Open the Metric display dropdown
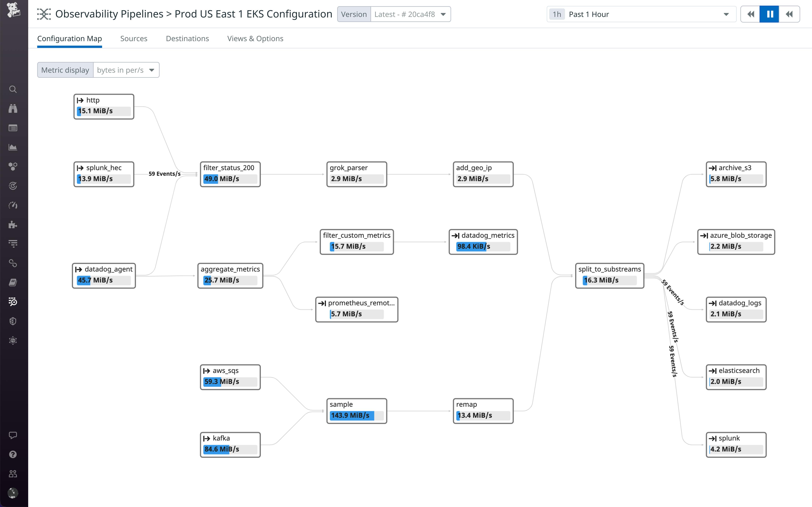This screenshot has width=812, height=507. [x=126, y=70]
